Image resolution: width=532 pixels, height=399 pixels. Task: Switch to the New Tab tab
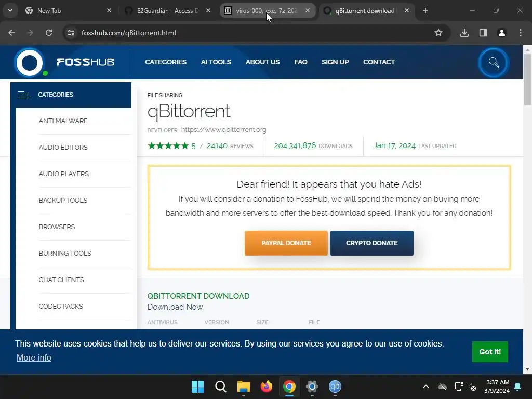(x=69, y=10)
